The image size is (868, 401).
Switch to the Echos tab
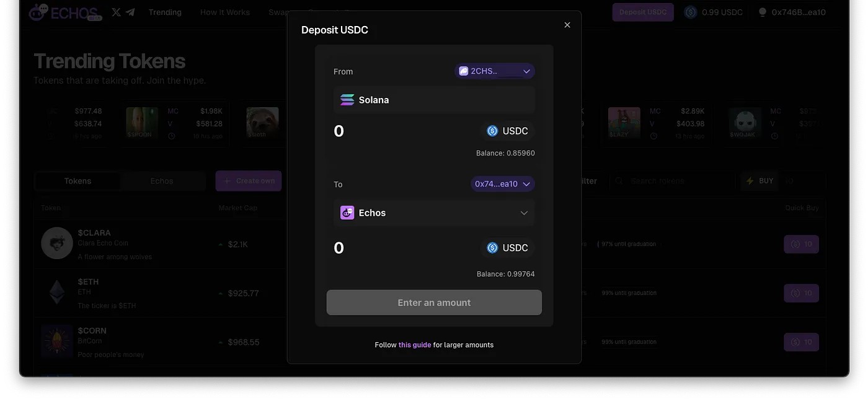(x=162, y=181)
